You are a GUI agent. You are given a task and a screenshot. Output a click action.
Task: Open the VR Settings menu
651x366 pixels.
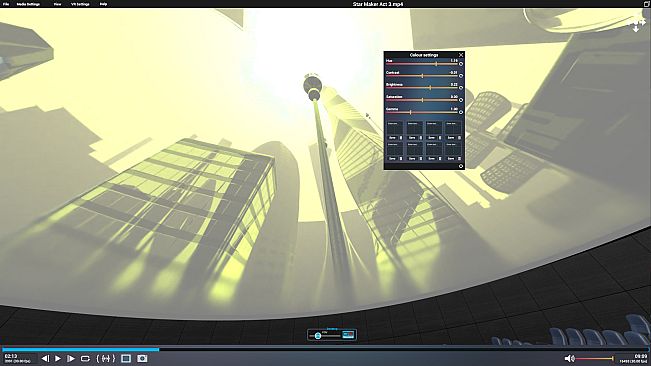pyautogui.click(x=80, y=4)
